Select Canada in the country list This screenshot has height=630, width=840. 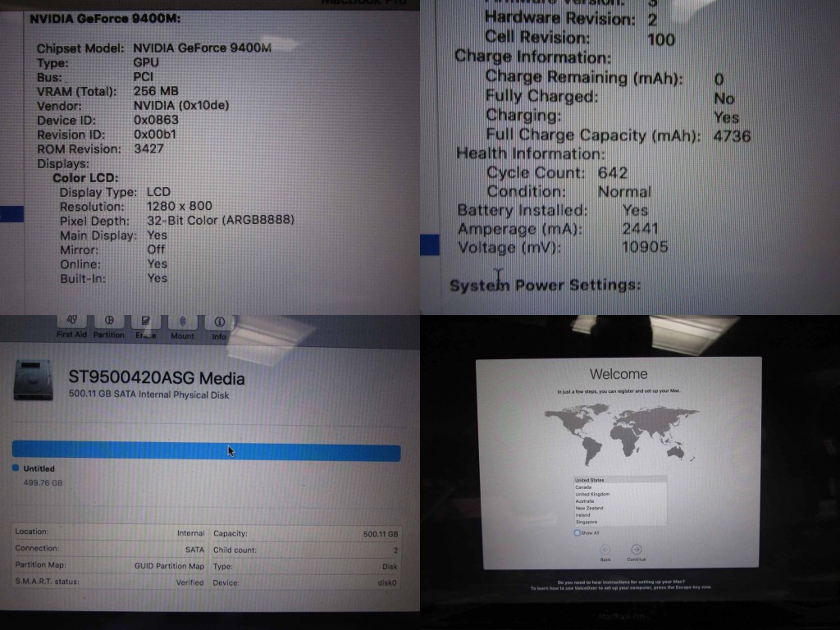point(620,487)
